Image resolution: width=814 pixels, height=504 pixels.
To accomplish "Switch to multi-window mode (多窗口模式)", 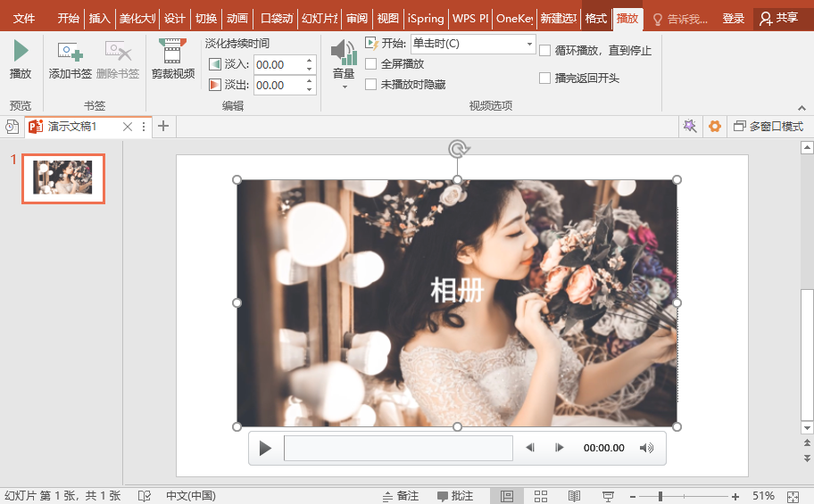I will 768,126.
